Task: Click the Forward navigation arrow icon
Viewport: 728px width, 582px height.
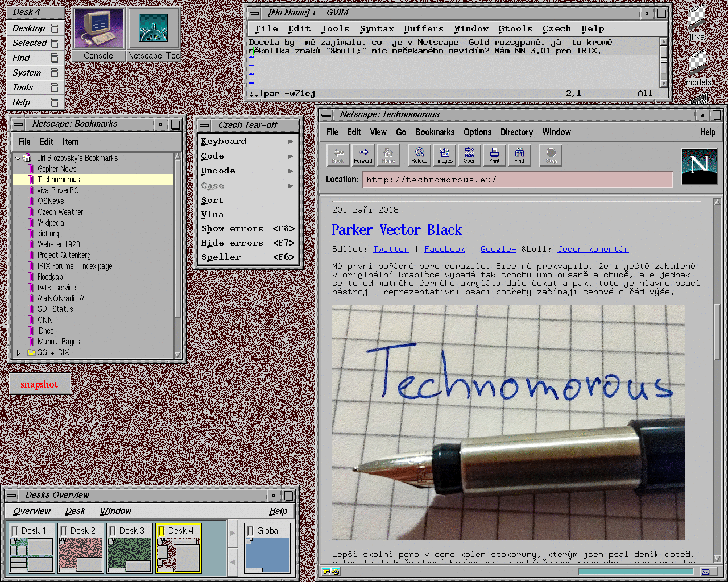Action: pyautogui.click(x=363, y=155)
